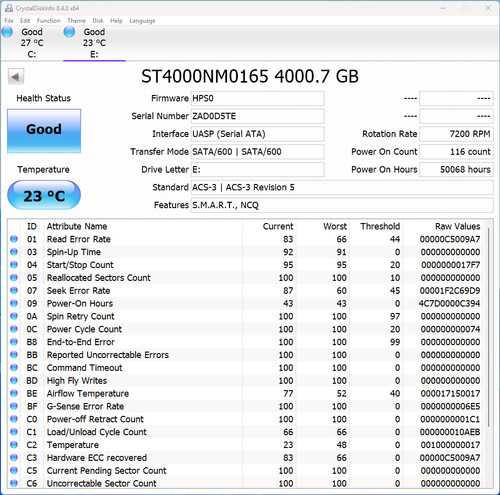This screenshot has height=495, width=500.
Task: Click the 23 °C temperature button
Action: (44, 195)
